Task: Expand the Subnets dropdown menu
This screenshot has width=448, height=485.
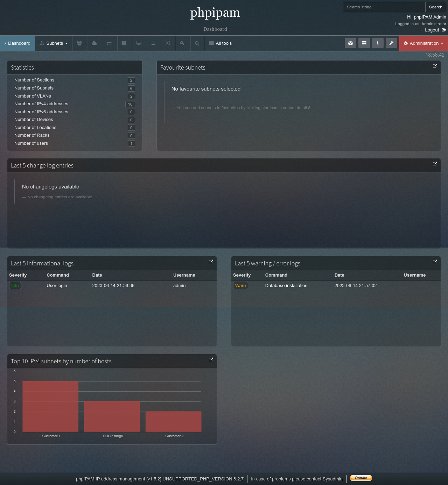Action: (x=54, y=43)
